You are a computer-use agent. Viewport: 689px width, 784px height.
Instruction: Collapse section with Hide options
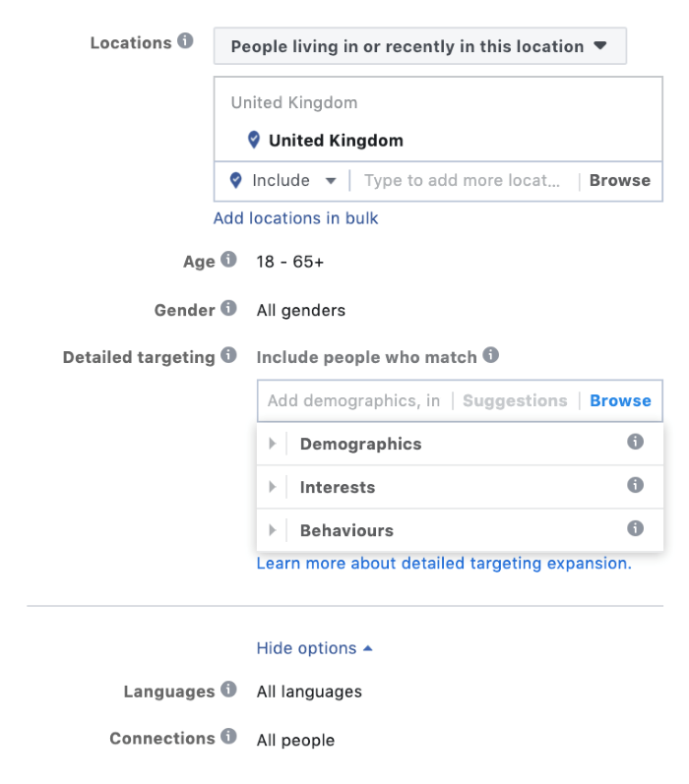pos(314,648)
